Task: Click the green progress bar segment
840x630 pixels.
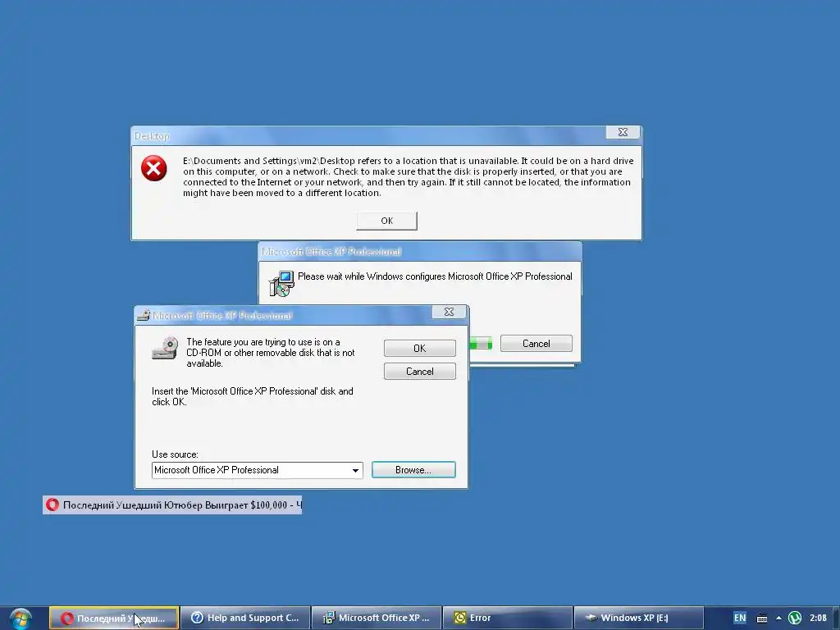Action: pyautogui.click(x=481, y=344)
